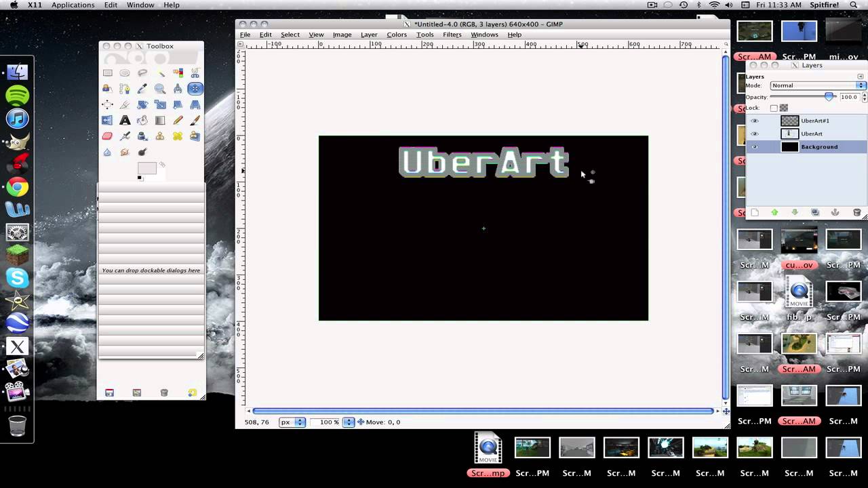
Task: Open the File menu in GIMP
Action: (x=245, y=35)
